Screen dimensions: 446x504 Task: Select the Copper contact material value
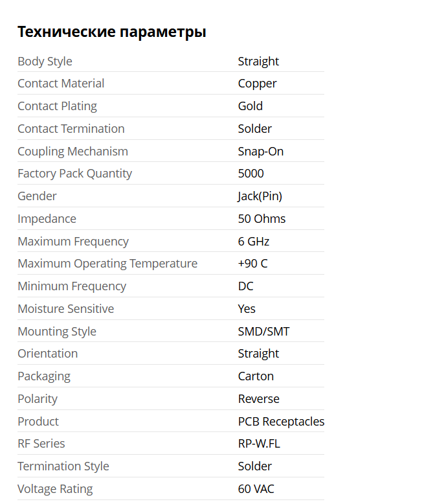click(x=257, y=84)
